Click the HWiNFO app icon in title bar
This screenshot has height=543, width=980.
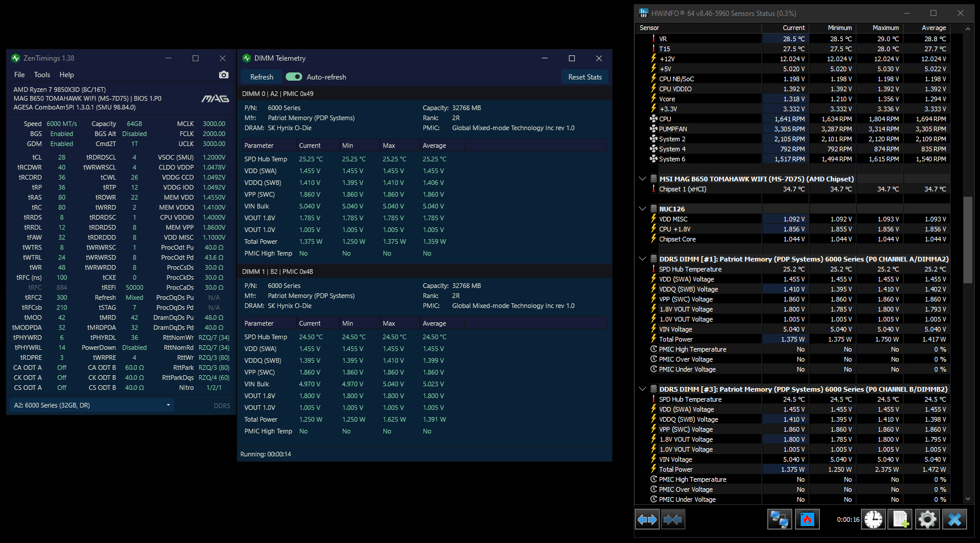(644, 13)
